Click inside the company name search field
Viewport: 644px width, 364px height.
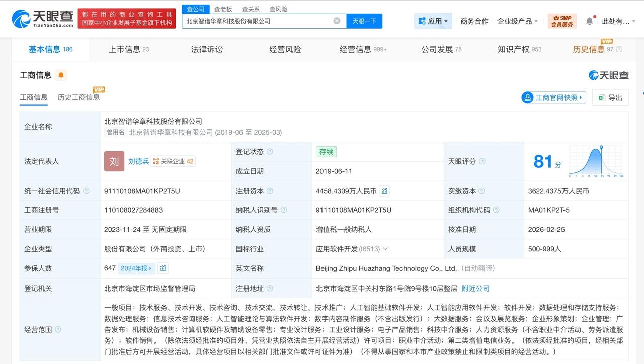click(x=252, y=21)
